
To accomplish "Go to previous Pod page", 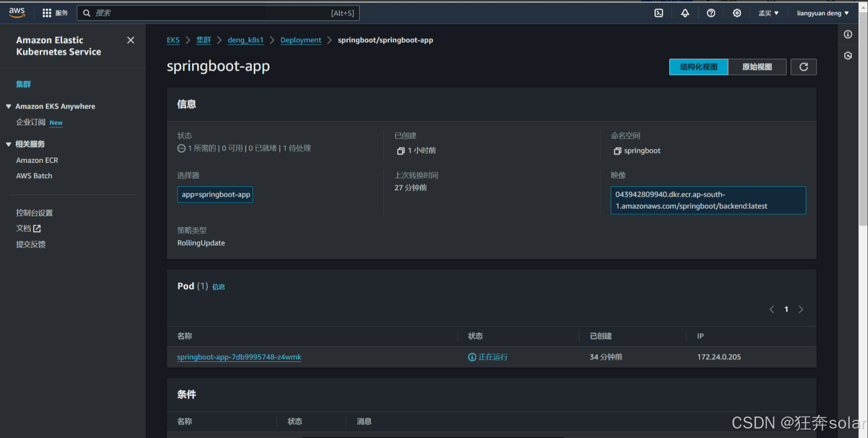I will (772, 309).
